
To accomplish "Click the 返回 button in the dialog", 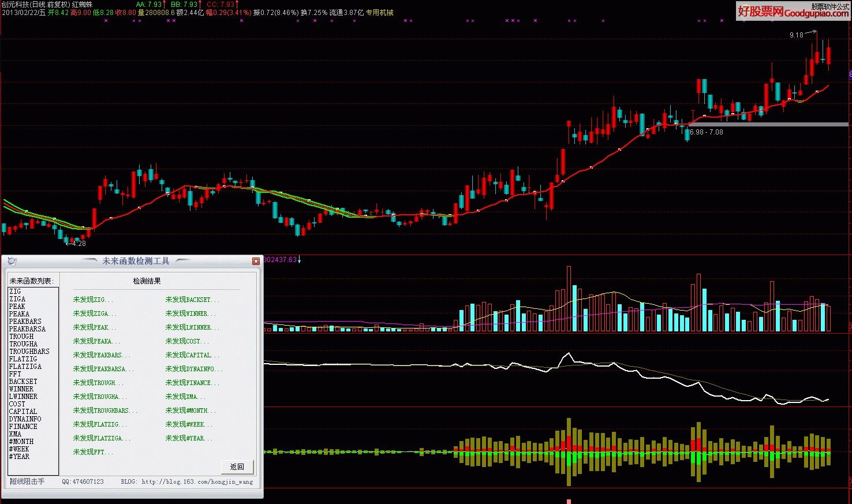I will pyautogui.click(x=237, y=466).
